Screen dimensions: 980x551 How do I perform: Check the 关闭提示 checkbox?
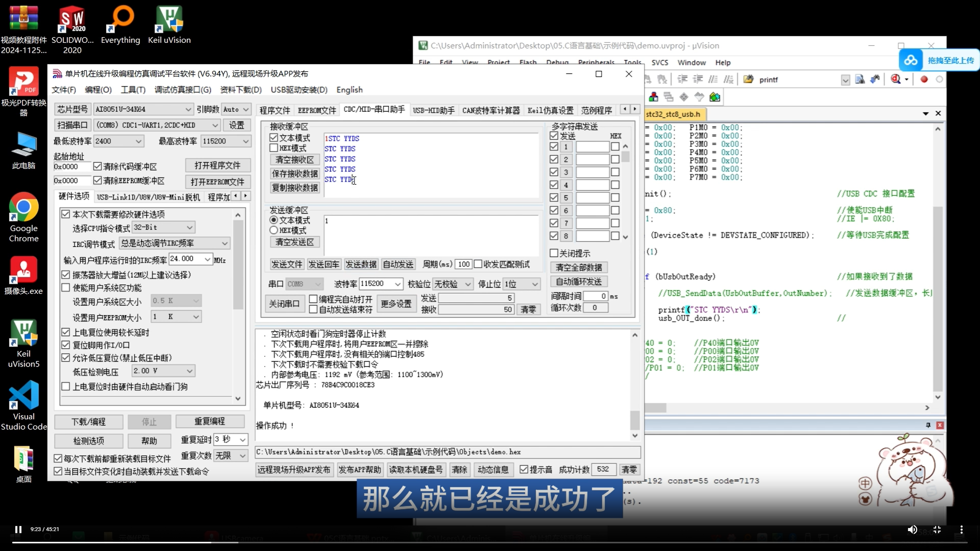tap(554, 253)
